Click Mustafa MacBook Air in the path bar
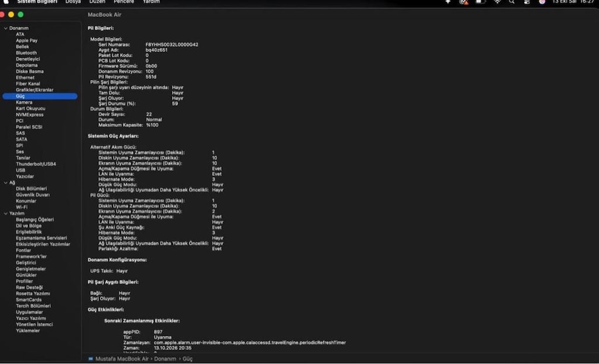The height and width of the screenshot is (364, 599). (x=122, y=359)
